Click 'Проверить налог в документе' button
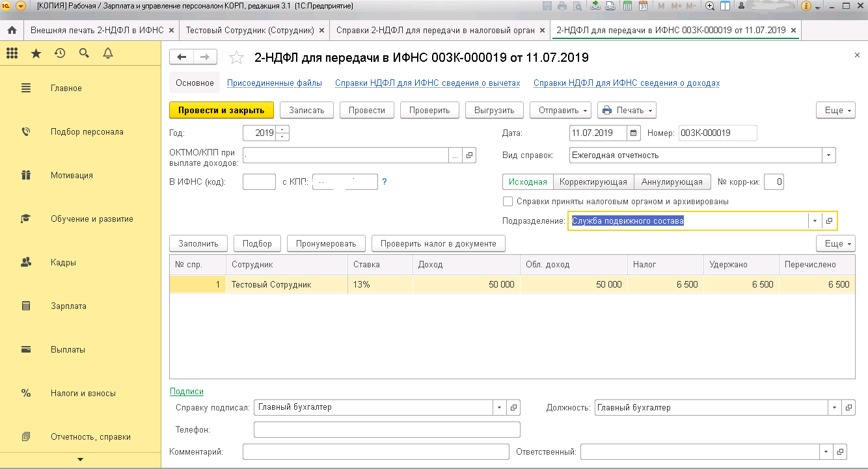This screenshot has height=469, width=868. coord(439,244)
